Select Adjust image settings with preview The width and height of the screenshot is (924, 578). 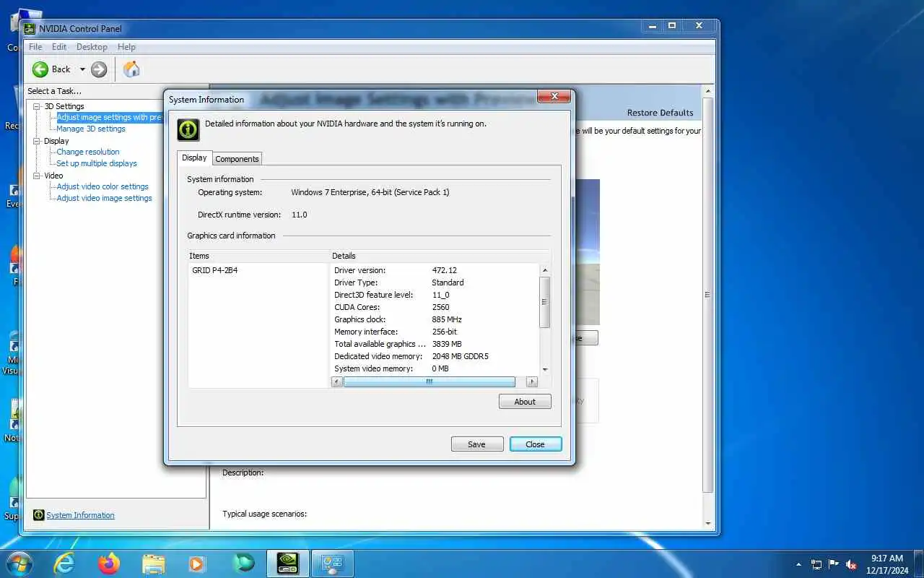[109, 117]
